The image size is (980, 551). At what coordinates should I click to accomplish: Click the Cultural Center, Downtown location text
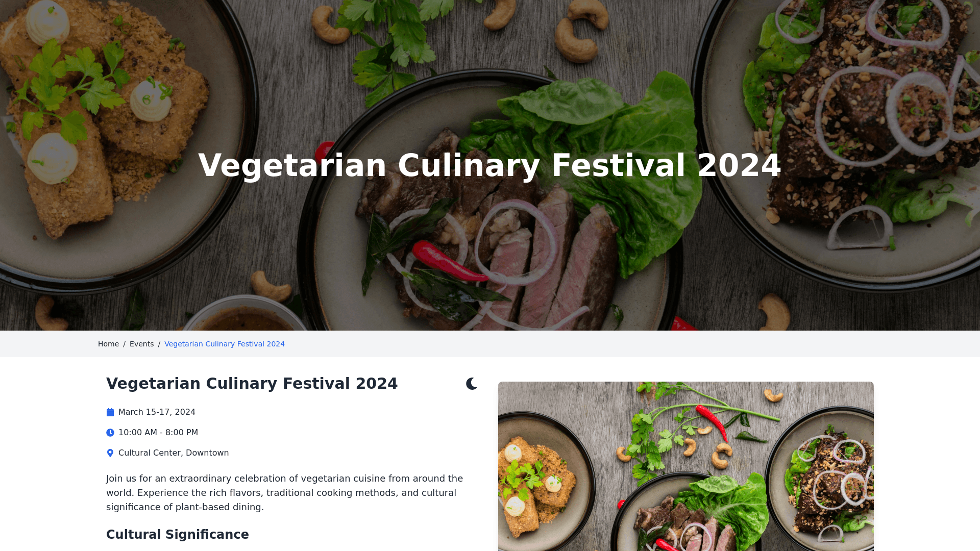click(174, 453)
